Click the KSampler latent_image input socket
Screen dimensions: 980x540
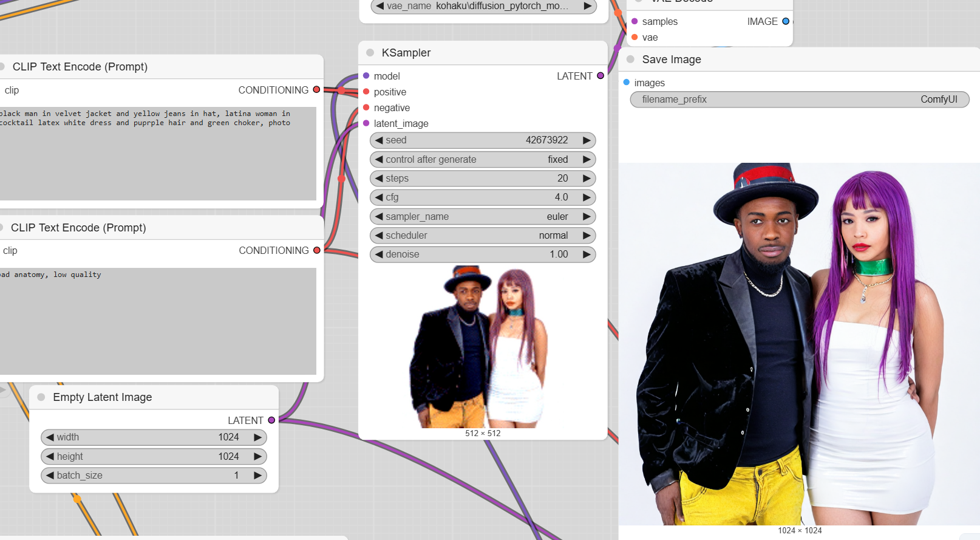click(366, 123)
